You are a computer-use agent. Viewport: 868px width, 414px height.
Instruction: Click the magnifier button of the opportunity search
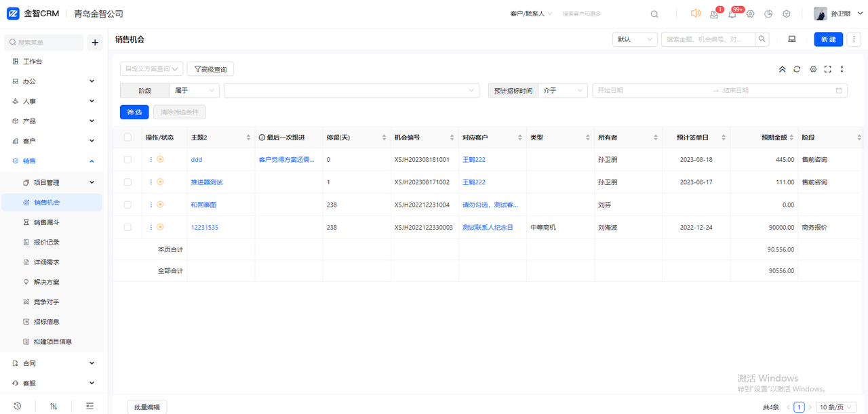tap(763, 39)
